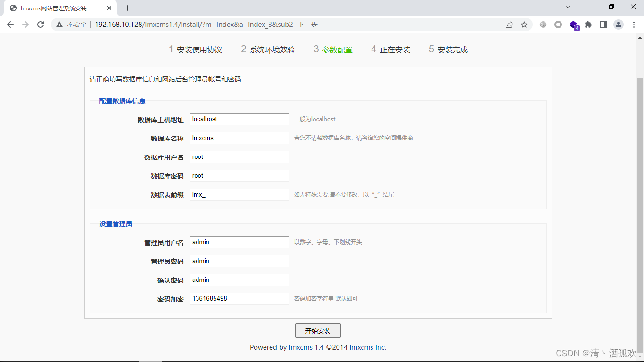Open the lmxcms link in footer
The image size is (644, 362).
point(300,347)
